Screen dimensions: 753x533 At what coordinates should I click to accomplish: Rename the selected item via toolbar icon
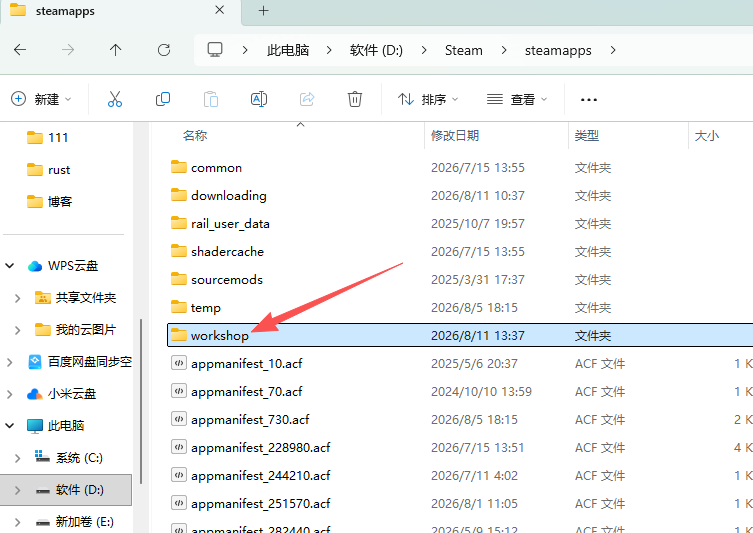[x=259, y=99]
